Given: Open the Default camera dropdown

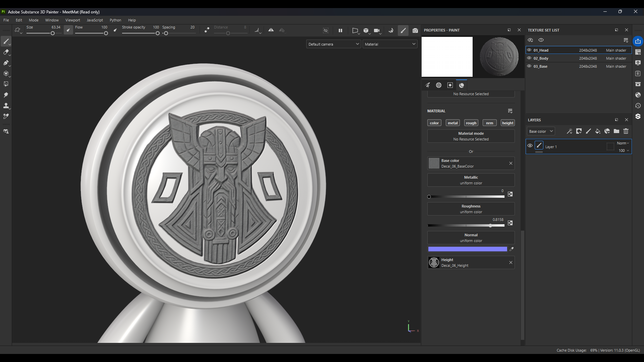Looking at the screenshot, I should point(333,44).
